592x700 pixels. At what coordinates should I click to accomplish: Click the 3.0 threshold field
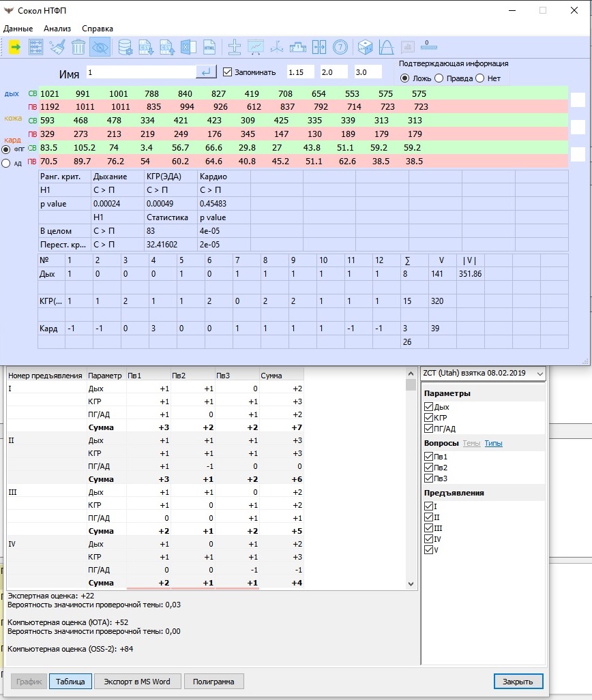click(x=368, y=72)
